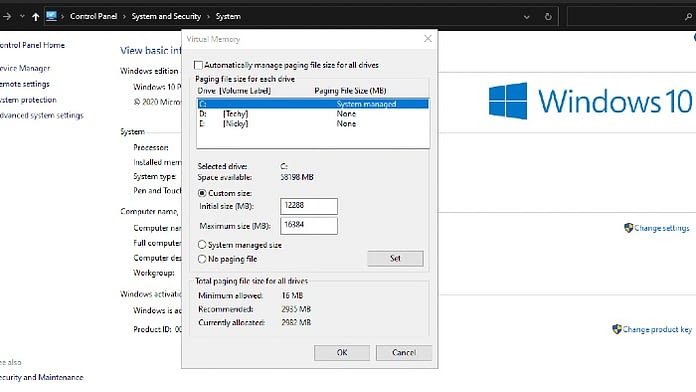This screenshot has width=696, height=392.
Task: Click the Virtual Memory title text
Action: pyautogui.click(x=213, y=39)
